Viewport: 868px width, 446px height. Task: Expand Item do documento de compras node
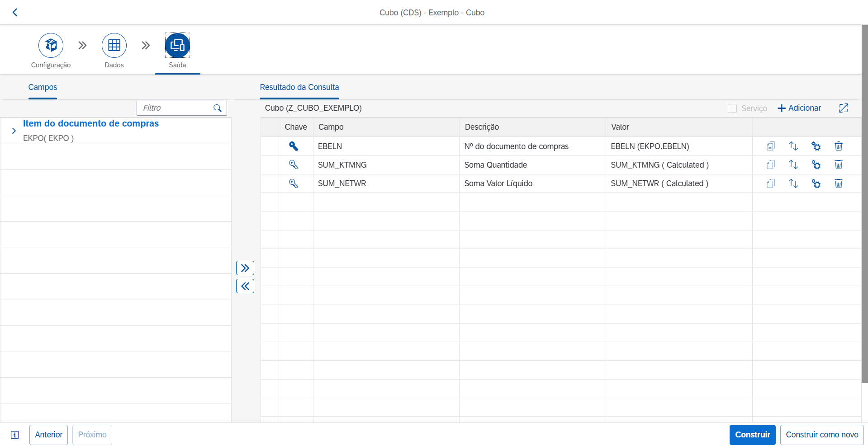14,131
